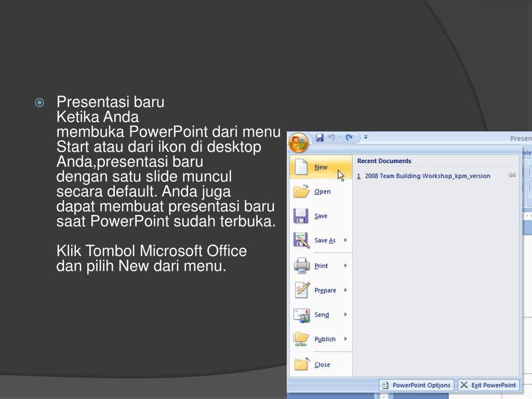Viewport: 532px width, 399px height.
Task: Expand the Send submenu arrow
Action: [345, 314]
